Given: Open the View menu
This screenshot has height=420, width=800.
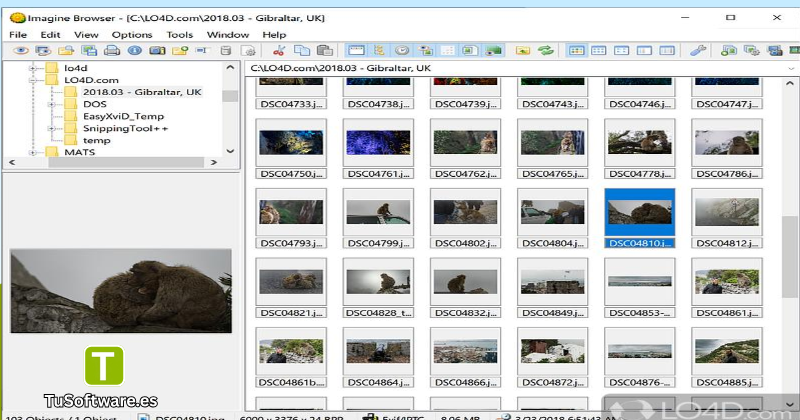Looking at the screenshot, I should [86, 35].
